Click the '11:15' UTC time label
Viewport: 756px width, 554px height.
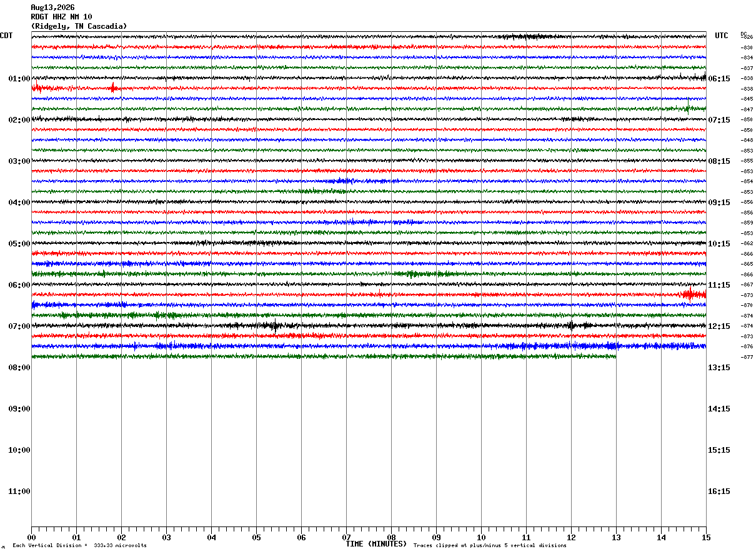click(x=720, y=285)
